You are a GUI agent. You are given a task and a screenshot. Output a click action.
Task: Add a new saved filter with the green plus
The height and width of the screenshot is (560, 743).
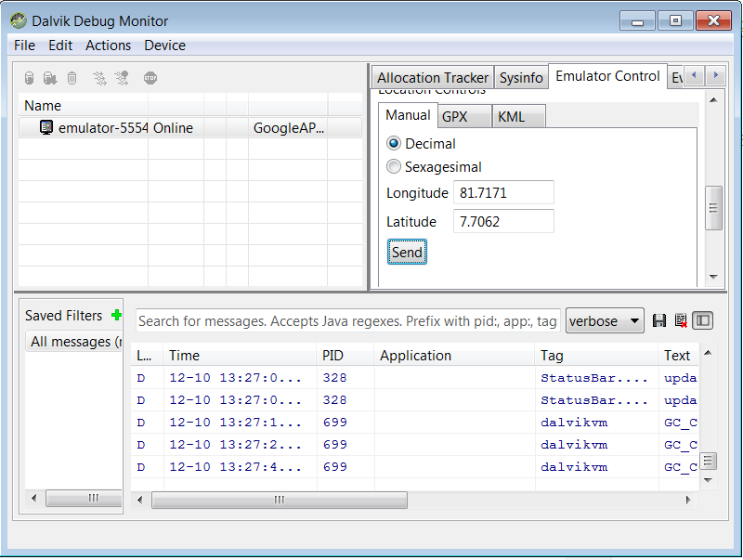pos(117,316)
